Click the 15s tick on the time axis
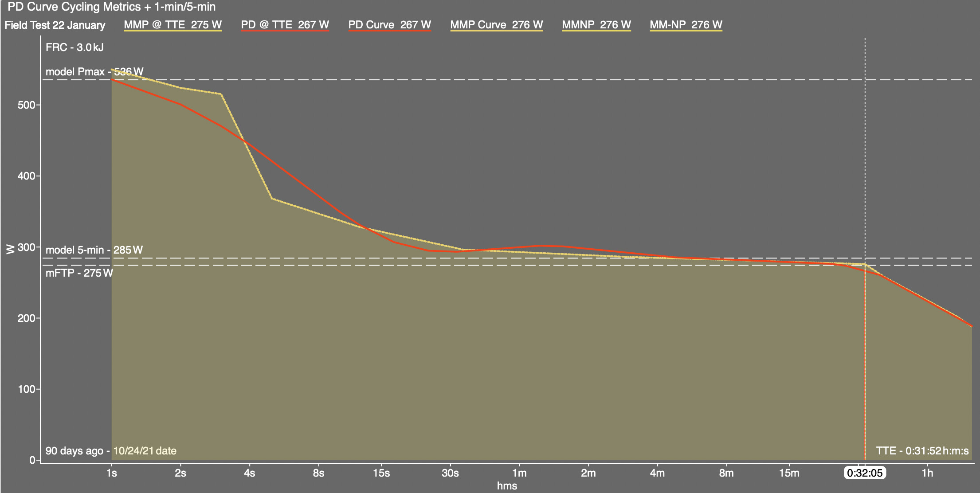This screenshot has width=980, height=493. 381,473
